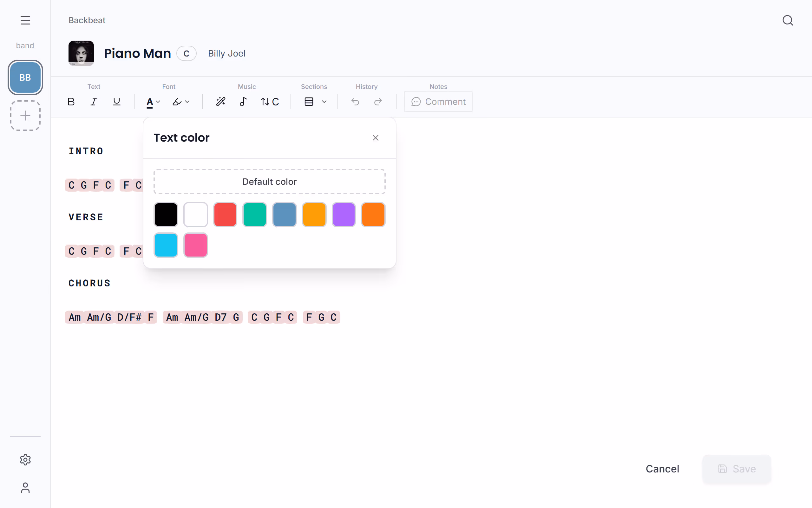812x508 pixels.
Task: Pick the dark orange swatch
Action: coord(373,214)
